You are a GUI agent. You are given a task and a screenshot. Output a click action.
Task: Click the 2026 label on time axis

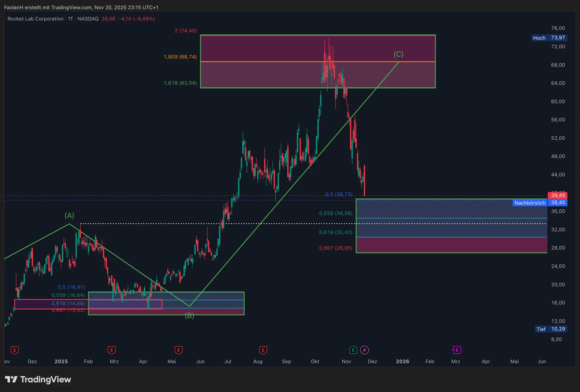402,362
